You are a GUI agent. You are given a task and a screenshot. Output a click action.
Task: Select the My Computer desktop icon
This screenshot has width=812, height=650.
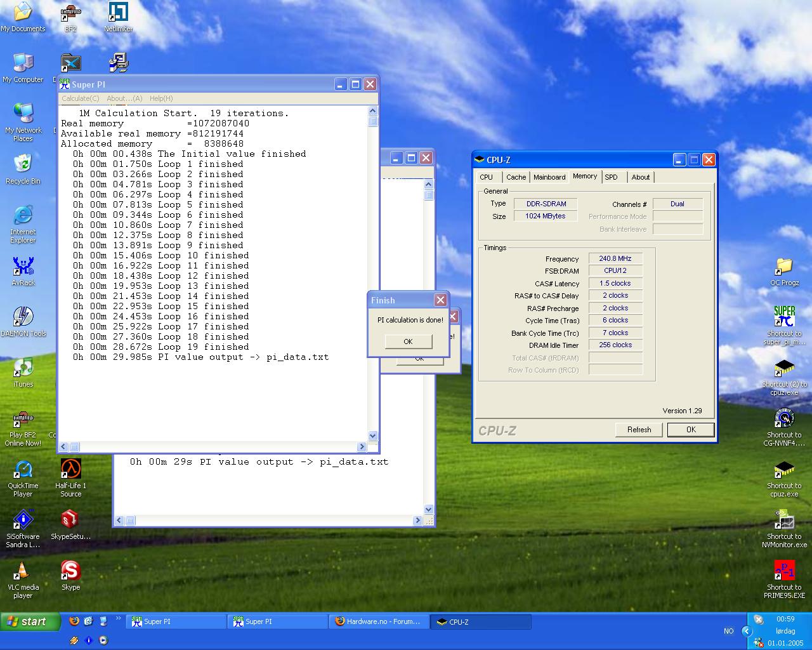pos(23,68)
